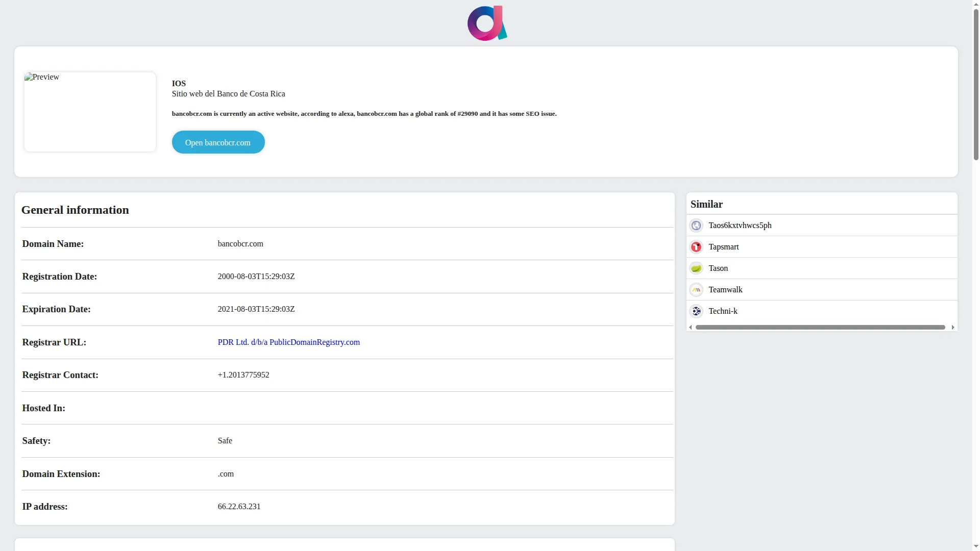
Task: Click the Similar list horizontal scrollbar thumb
Action: tap(820, 328)
